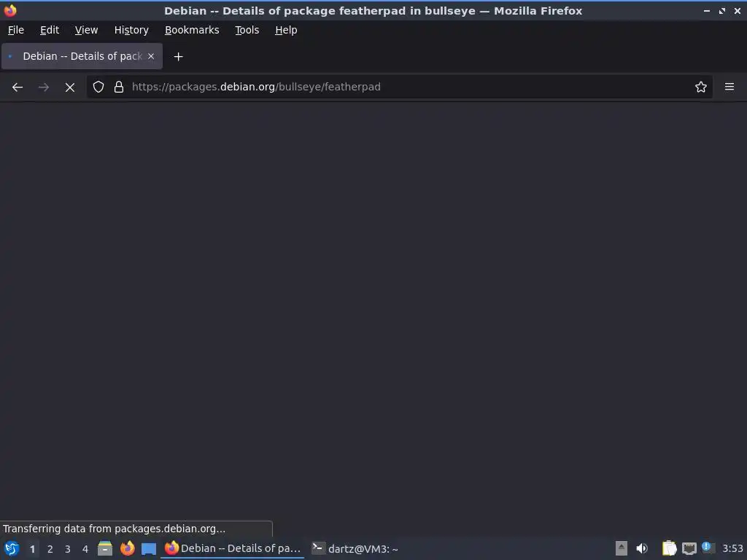Open the View menu
This screenshot has width=747, height=560.
point(86,30)
